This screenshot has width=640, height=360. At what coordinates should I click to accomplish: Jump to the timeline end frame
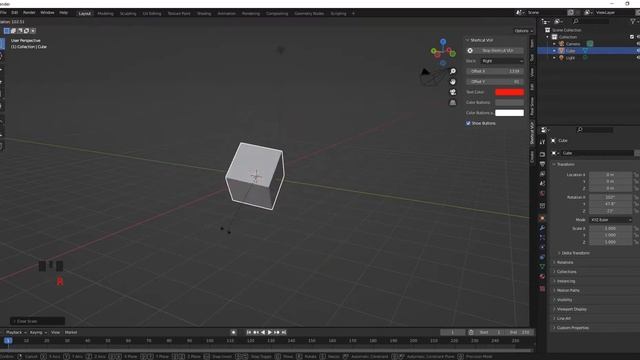click(x=284, y=332)
